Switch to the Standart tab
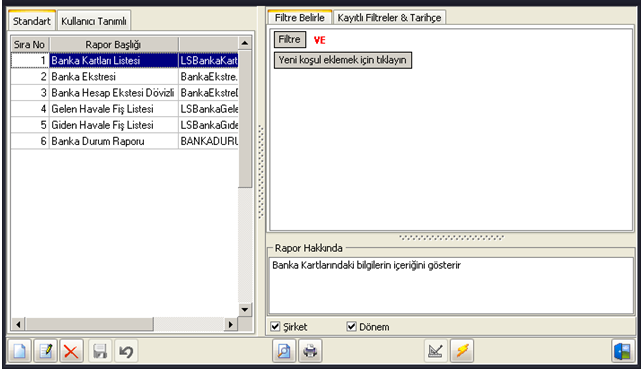 [32, 21]
